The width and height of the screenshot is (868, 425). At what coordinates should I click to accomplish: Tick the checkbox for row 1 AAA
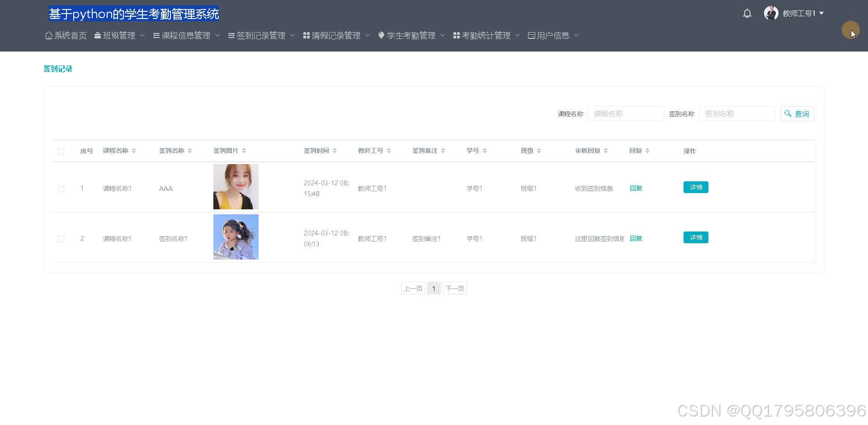click(61, 189)
